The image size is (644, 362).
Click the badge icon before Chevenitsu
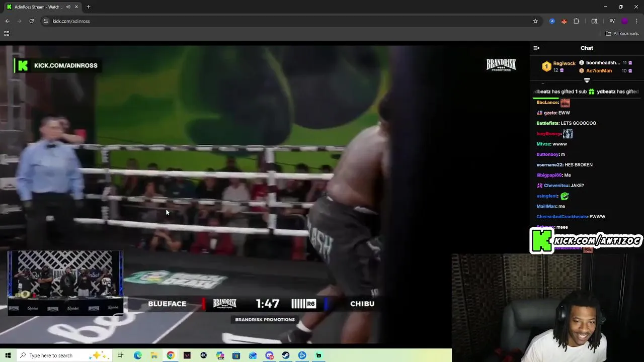pos(539,186)
